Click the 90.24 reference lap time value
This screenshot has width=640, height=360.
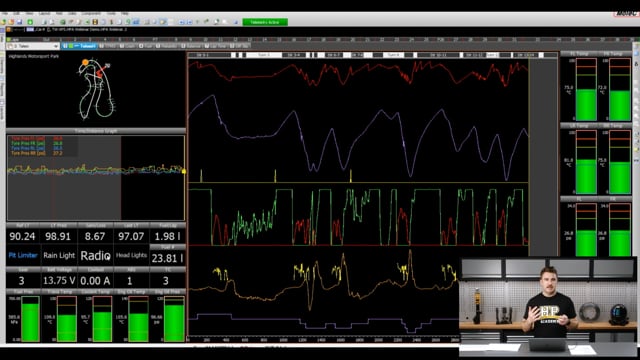coord(22,236)
